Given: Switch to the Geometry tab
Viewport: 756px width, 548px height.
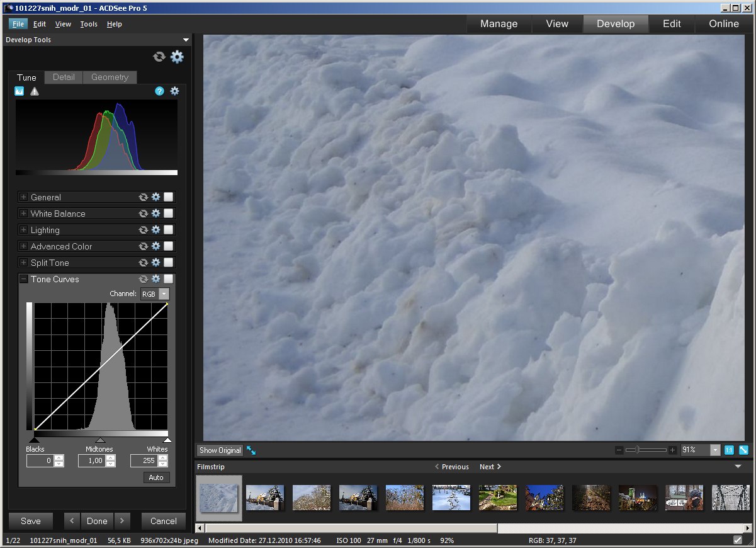Looking at the screenshot, I should (110, 77).
